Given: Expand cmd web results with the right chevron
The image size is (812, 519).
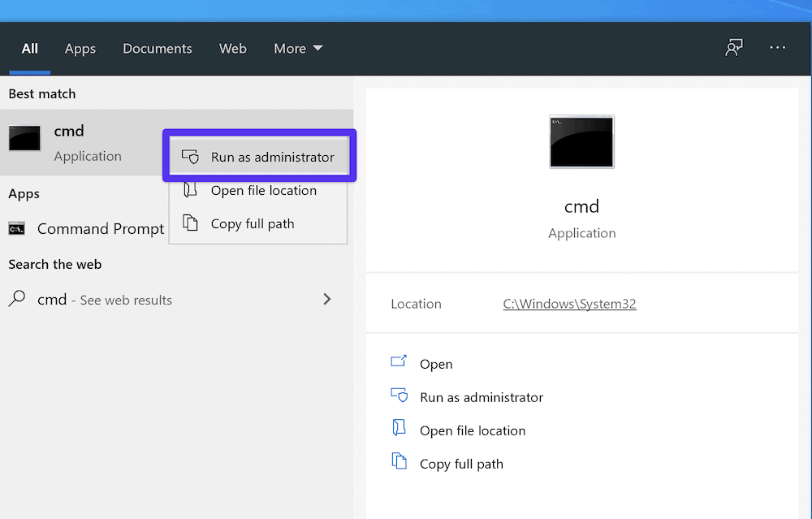Looking at the screenshot, I should tap(327, 299).
